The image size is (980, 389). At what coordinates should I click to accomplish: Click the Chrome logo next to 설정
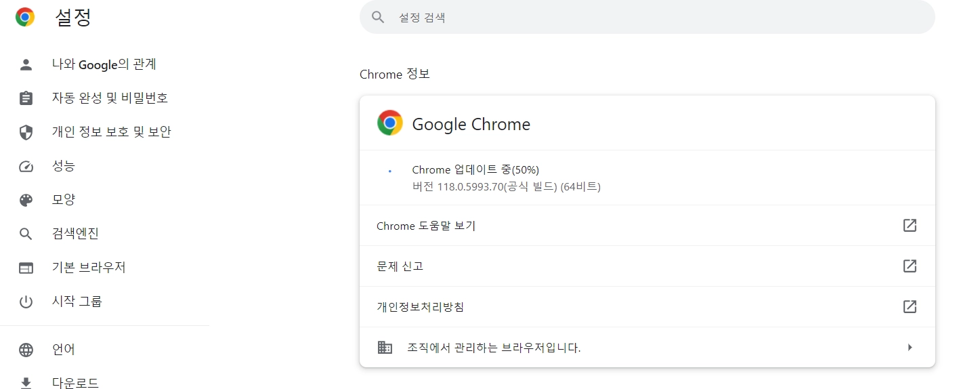point(25,17)
